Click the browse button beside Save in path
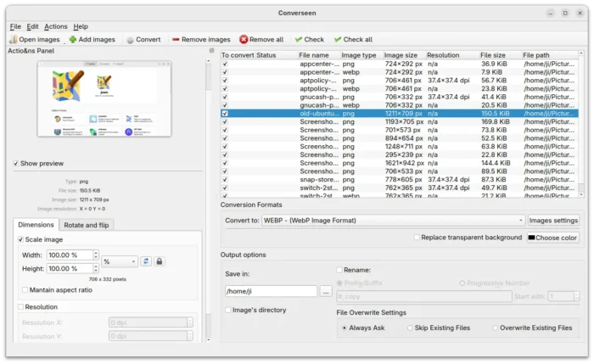Image resolution: width=594 pixels, height=364 pixels. pos(325,291)
